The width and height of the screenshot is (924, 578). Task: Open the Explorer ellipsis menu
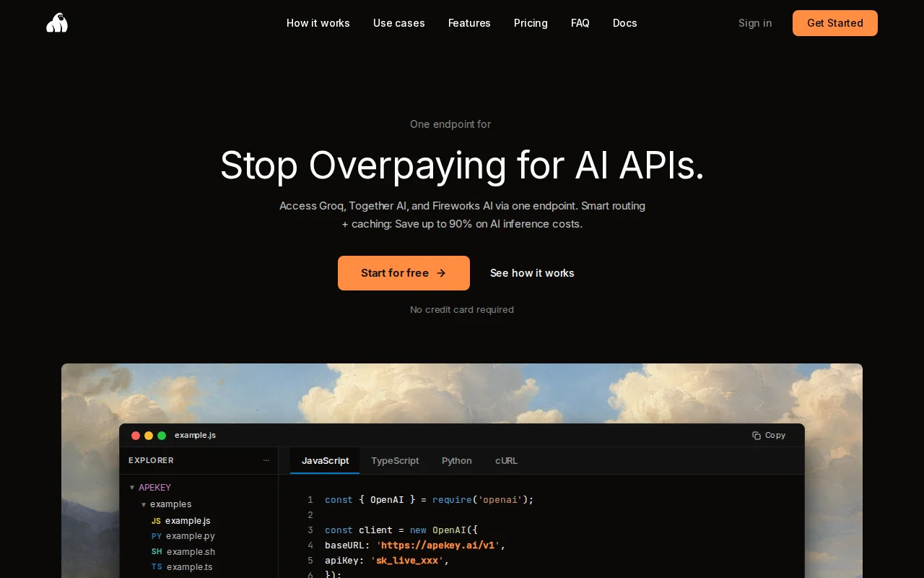click(266, 460)
